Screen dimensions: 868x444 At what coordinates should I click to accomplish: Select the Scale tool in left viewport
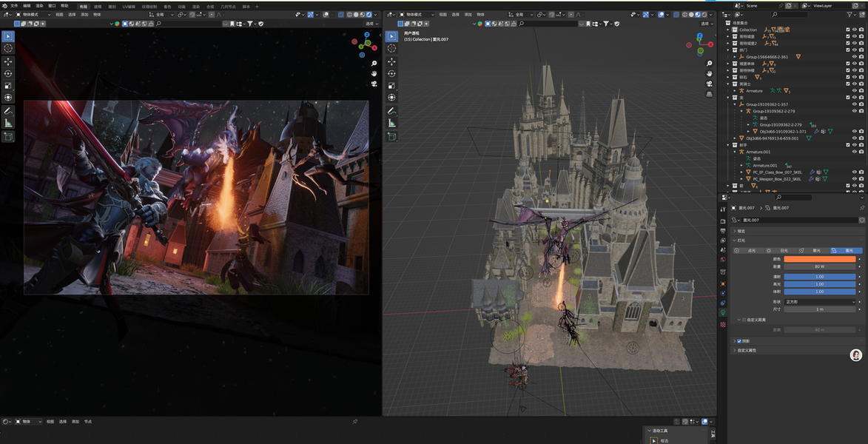coord(8,85)
